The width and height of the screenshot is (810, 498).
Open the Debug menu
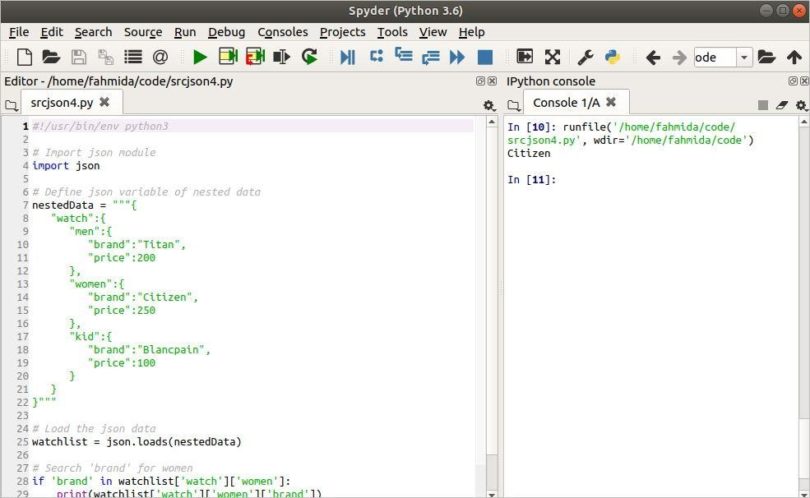click(226, 32)
